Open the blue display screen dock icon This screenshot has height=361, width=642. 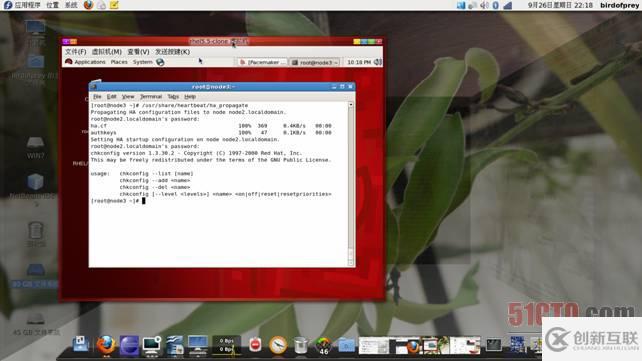tap(198, 345)
